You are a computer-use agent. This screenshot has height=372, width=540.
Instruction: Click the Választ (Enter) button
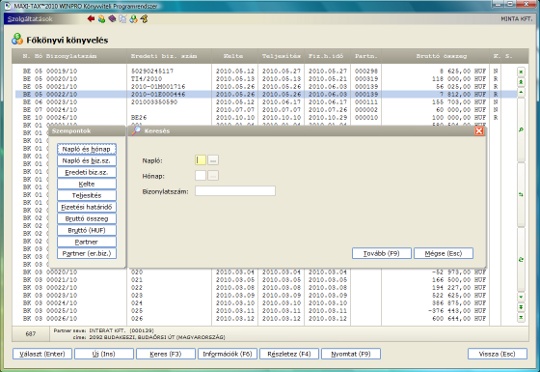coord(42,354)
